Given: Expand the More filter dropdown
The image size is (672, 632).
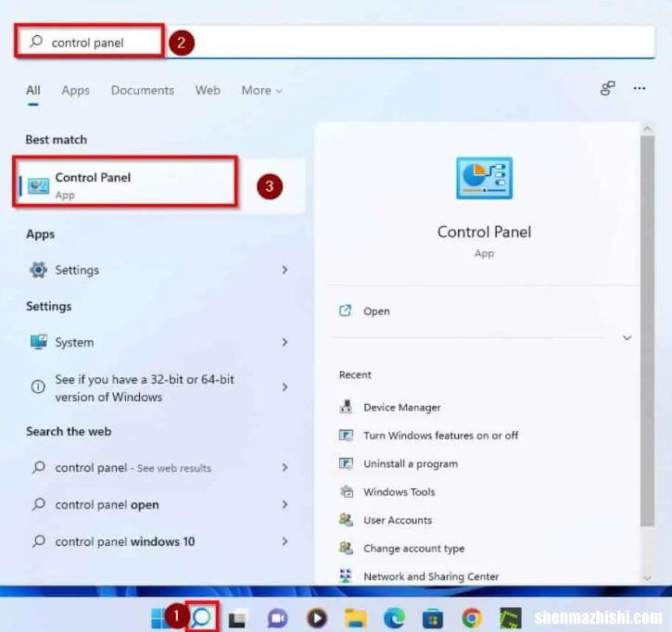Looking at the screenshot, I should (x=262, y=91).
